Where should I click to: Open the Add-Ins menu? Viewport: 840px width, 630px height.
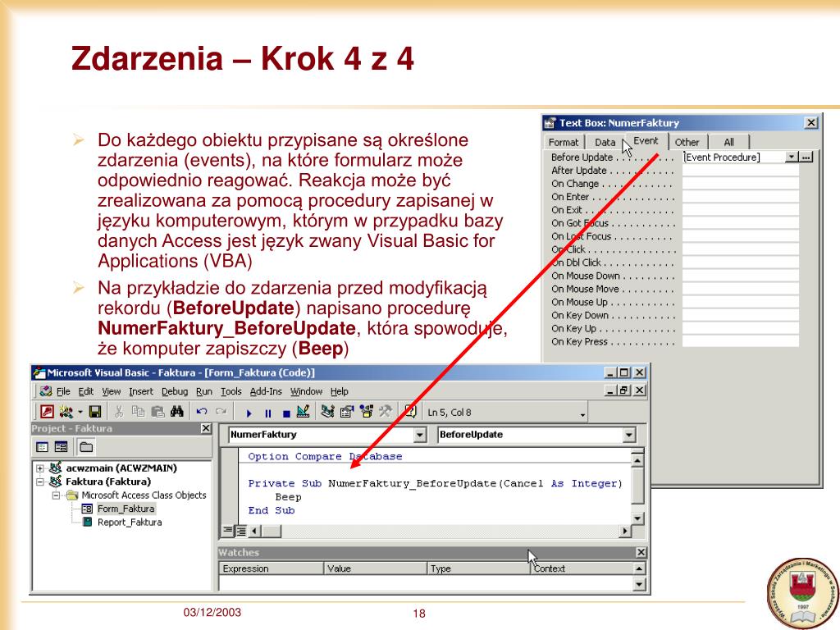click(x=266, y=391)
